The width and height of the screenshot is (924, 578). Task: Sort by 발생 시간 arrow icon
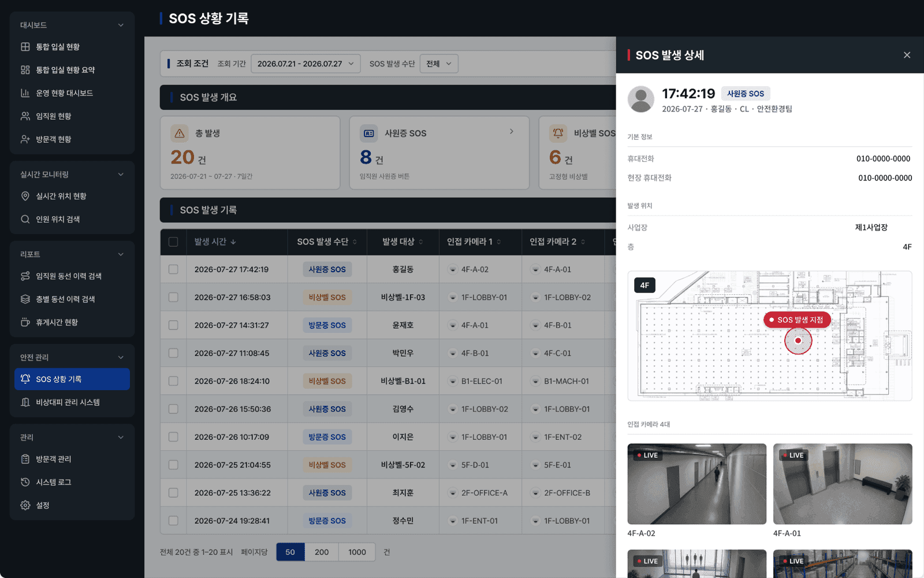click(233, 242)
